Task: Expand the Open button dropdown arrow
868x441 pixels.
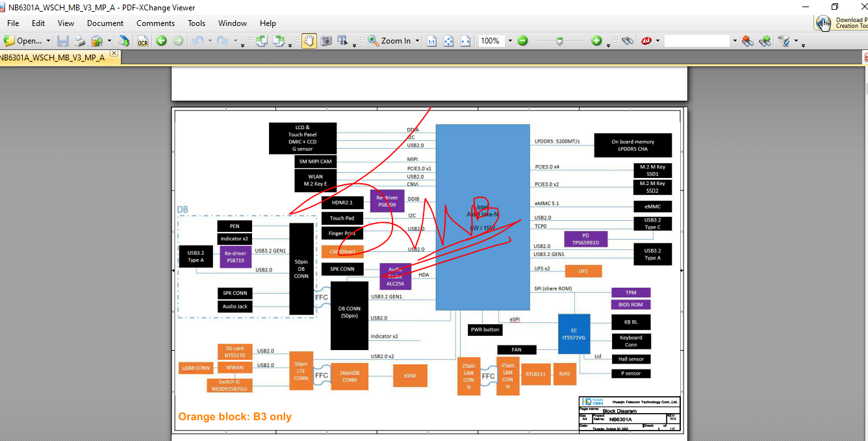Action: point(48,40)
